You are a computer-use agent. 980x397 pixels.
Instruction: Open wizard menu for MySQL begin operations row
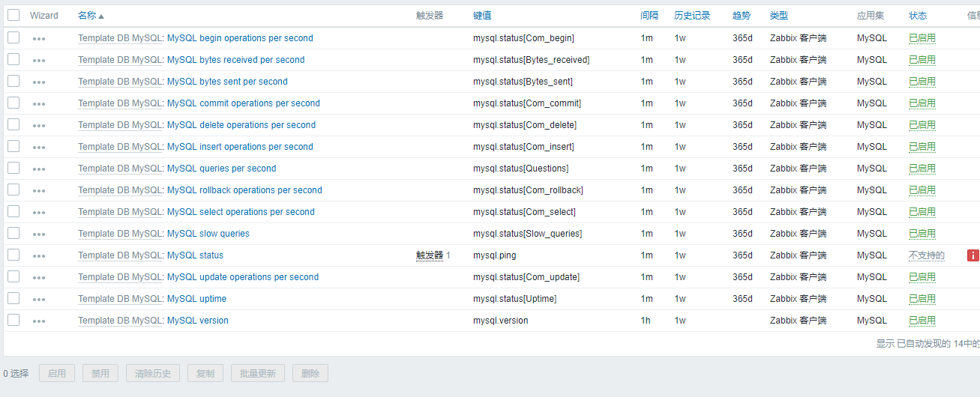tap(39, 38)
